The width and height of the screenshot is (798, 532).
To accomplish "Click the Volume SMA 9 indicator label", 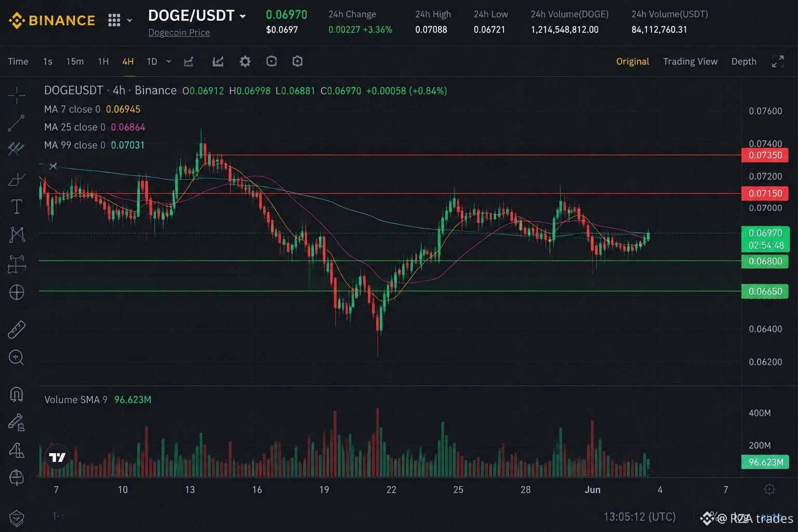I will point(76,400).
